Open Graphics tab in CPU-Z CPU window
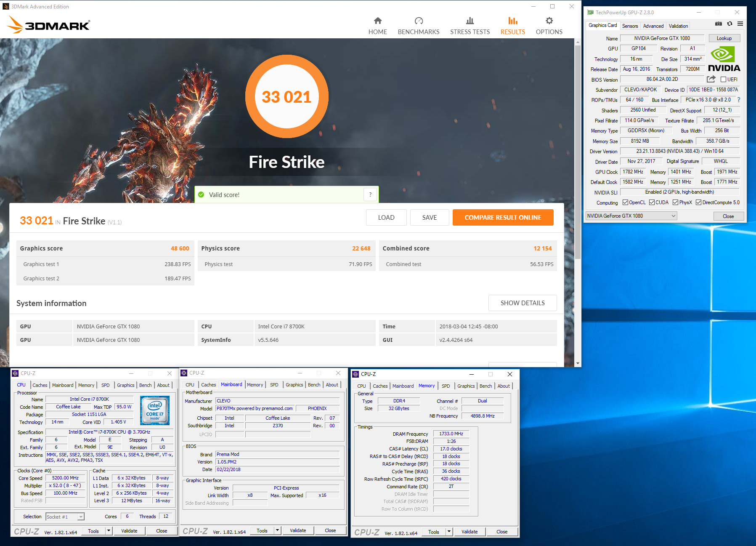 coord(126,385)
